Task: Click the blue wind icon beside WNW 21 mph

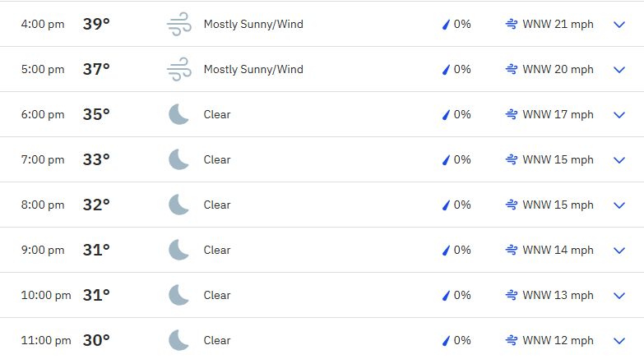Action: 512,24
